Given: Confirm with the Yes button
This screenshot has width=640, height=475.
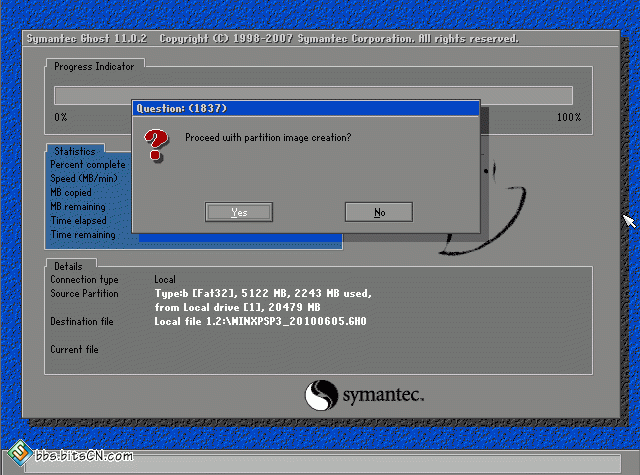Looking at the screenshot, I should pyautogui.click(x=239, y=212).
